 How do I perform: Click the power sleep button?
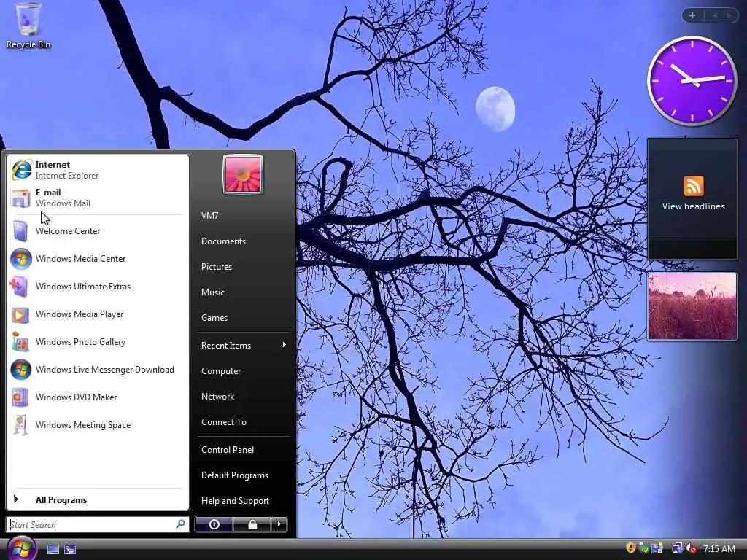(x=214, y=524)
